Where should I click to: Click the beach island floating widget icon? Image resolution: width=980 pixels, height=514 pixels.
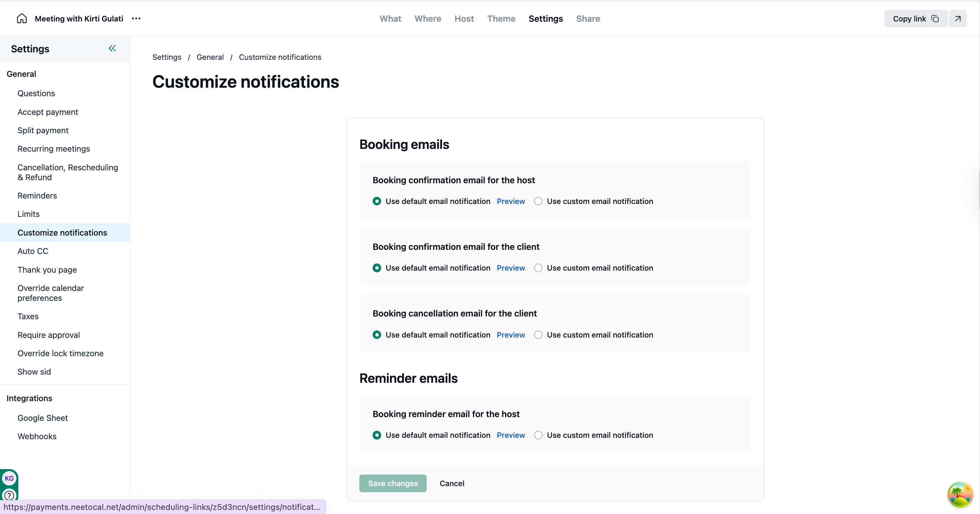coord(960,494)
